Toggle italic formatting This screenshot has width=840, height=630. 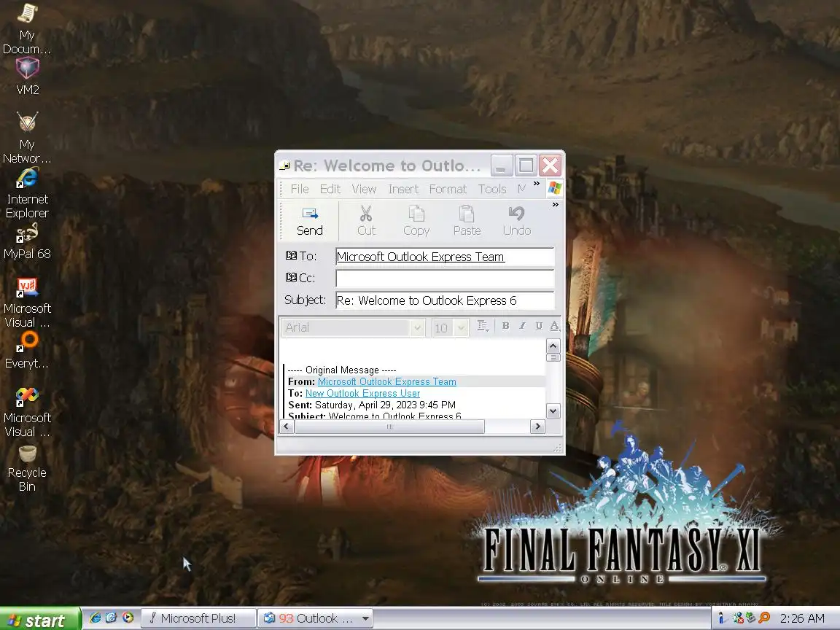[x=522, y=326]
